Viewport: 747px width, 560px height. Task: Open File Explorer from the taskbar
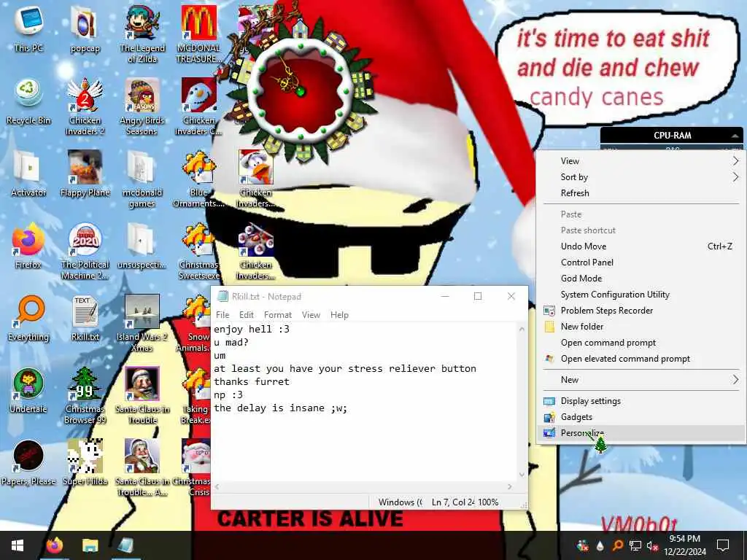[90, 545]
